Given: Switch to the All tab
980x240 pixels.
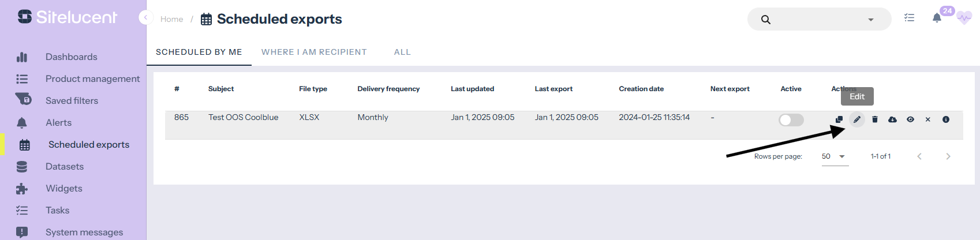Looking at the screenshot, I should pos(402,52).
